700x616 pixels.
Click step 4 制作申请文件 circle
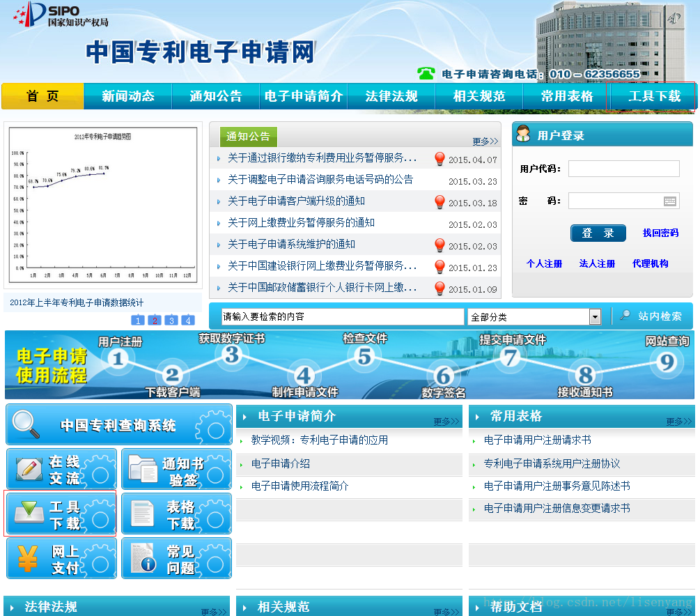(304, 375)
